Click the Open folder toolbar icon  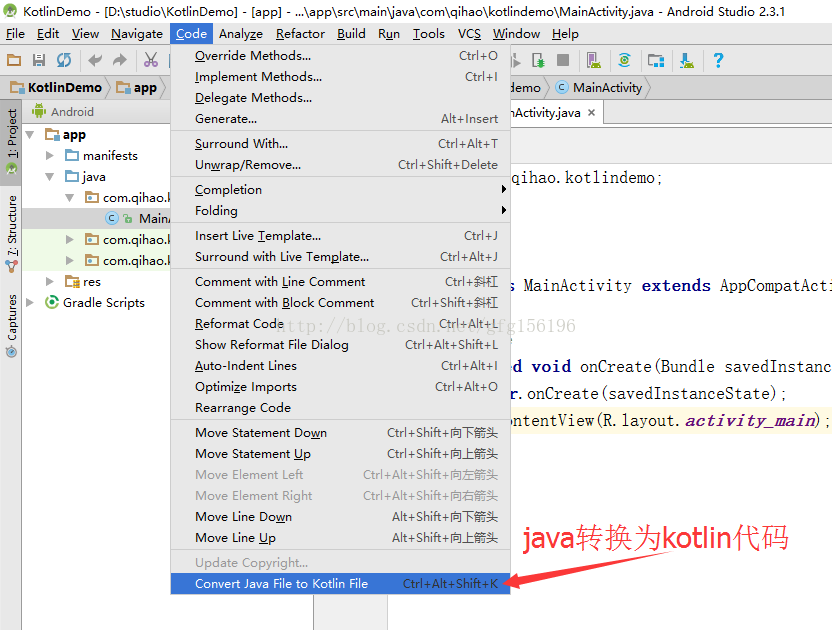14,60
